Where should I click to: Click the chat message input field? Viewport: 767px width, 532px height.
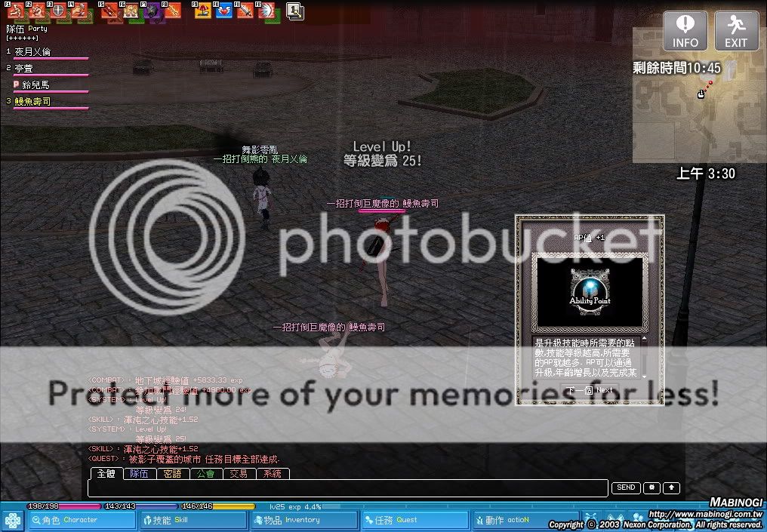click(347, 488)
